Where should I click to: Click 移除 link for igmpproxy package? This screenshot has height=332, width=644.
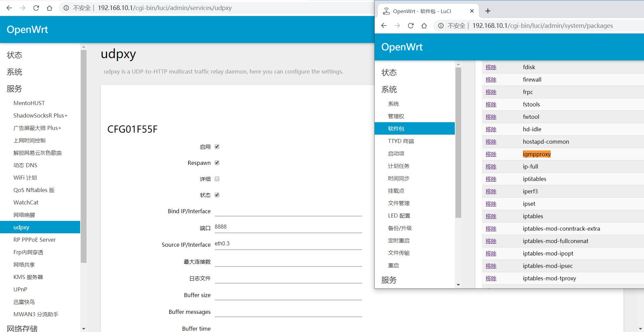pos(491,154)
